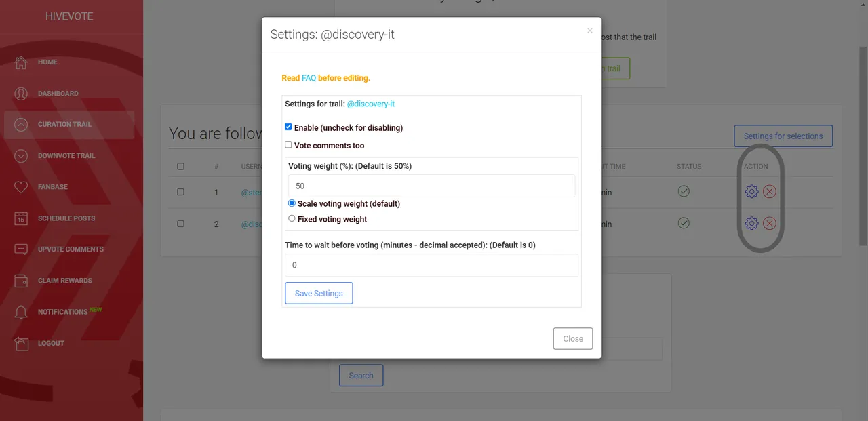Click the Search button
The width and height of the screenshot is (868, 421).
tap(361, 376)
